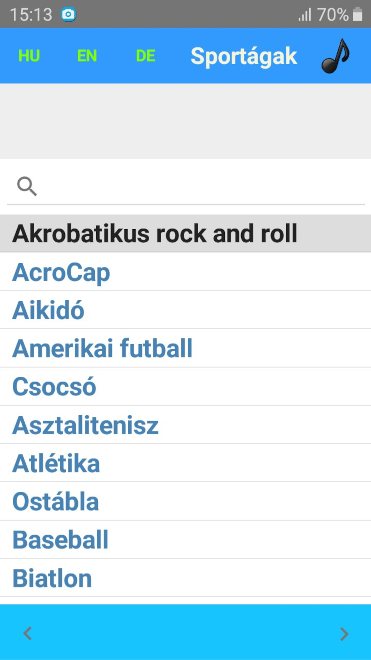This screenshot has height=660, width=371.
Task: Switch language to HU
Action: 29,56
